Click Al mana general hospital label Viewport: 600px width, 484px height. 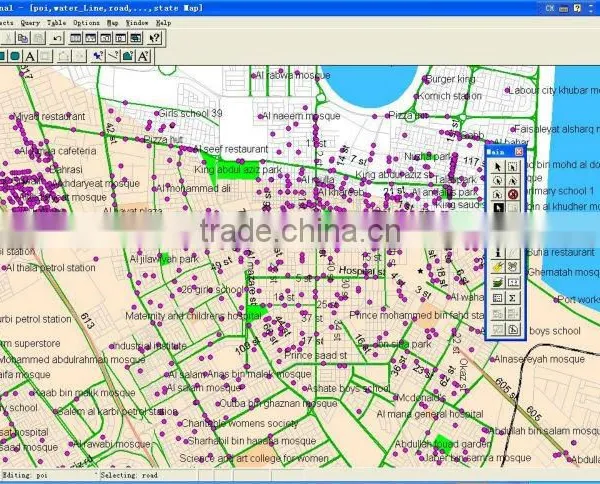pyautogui.click(x=430, y=414)
